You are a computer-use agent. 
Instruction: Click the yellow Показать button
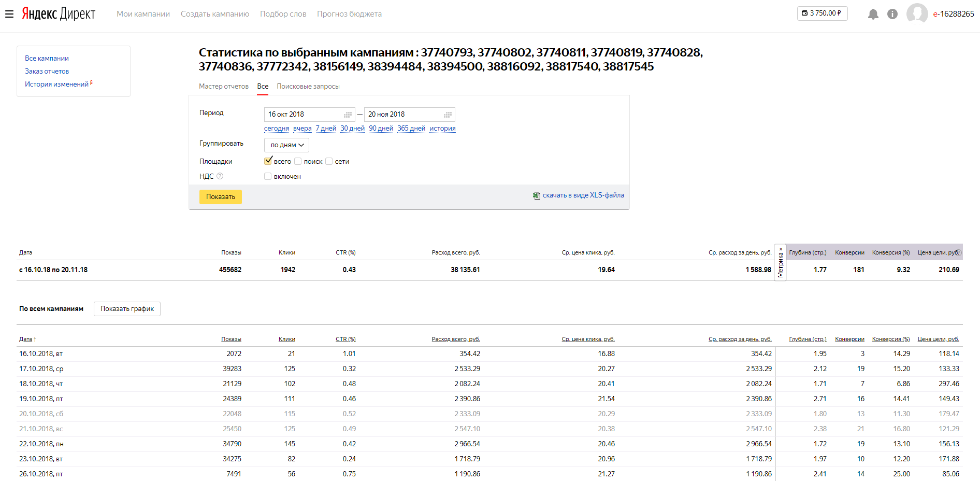pos(221,197)
